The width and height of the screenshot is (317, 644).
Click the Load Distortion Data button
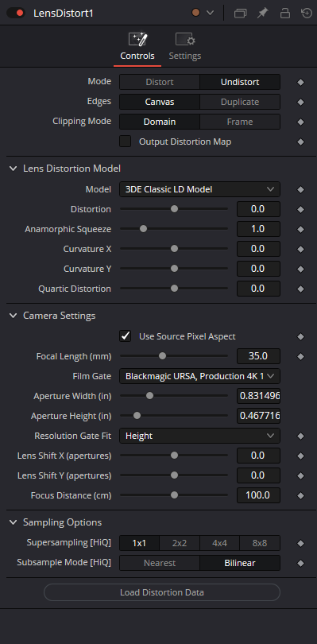[162, 592]
